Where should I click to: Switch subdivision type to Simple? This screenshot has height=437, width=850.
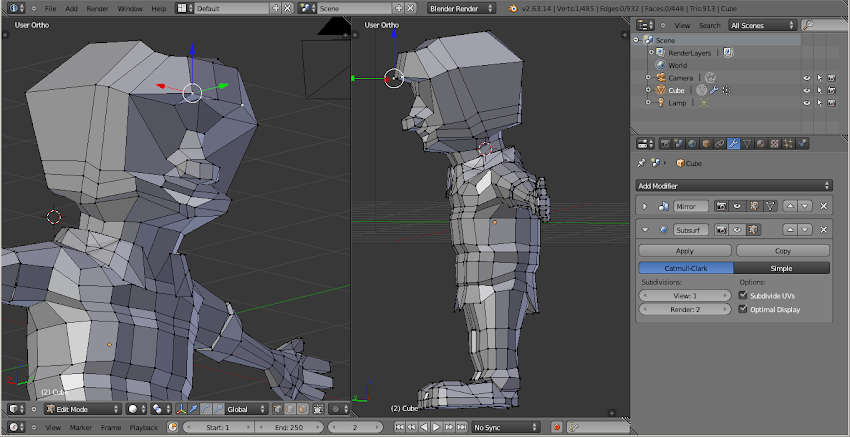[x=781, y=268]
